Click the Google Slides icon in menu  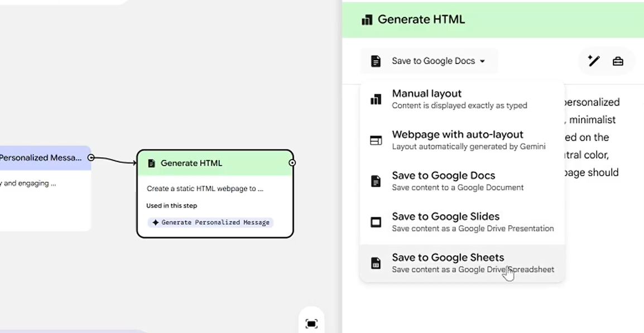pyautogui.click(x=376, y=222)
